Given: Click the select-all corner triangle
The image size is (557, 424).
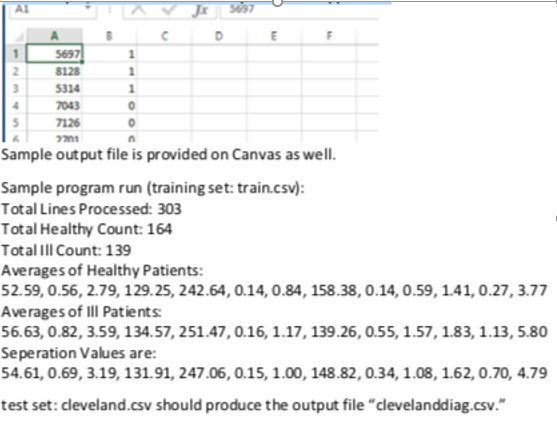Looking at the screenshot, I should click(18, 36).
